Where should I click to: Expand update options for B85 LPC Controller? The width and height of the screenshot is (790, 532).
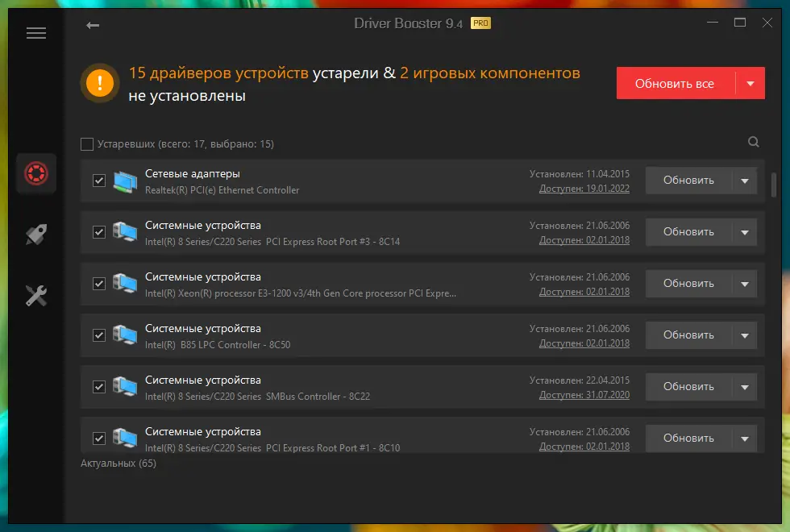pos(745,335)
